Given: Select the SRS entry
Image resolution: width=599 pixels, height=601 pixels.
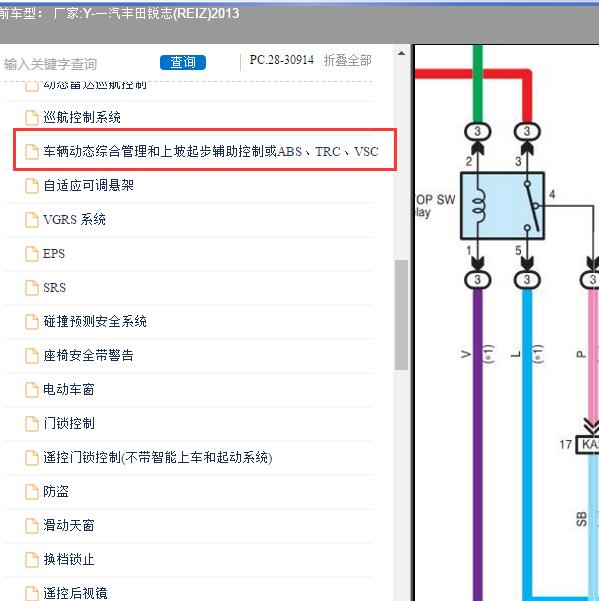Looking at the screenshot, I should (x=54, y=287).
